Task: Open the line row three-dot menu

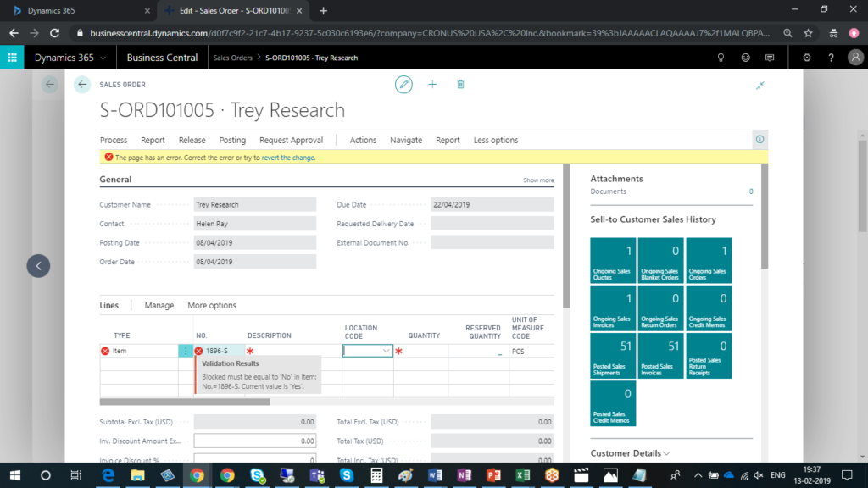Action: pyautogui.click(x=186, y=351)
